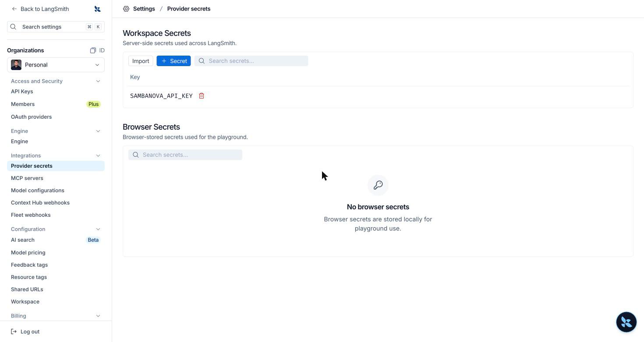Open Workspace settings

(x=56, y=302)
